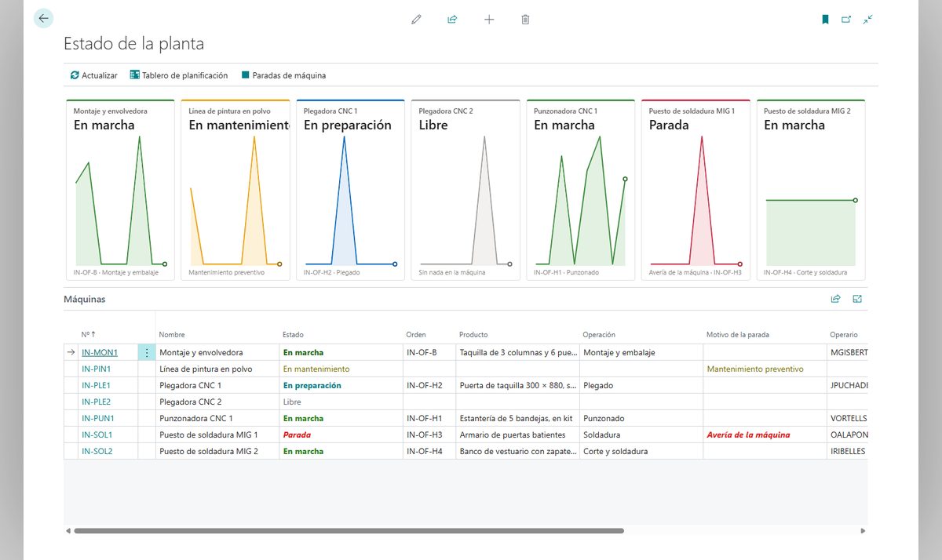The image size is (942, 560).
Task: Open Tablero de planificación
Action: click(x=179, y=75)
